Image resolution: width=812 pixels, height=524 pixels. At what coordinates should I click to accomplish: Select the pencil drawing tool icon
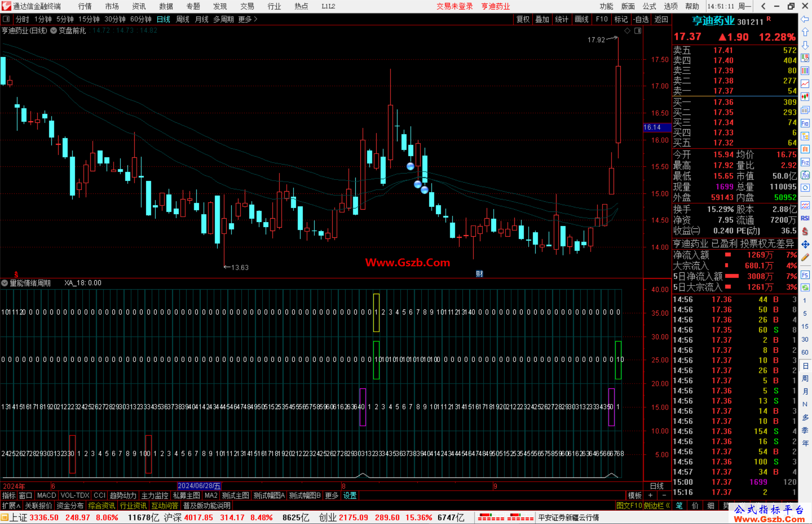click(x=805, y=257)
